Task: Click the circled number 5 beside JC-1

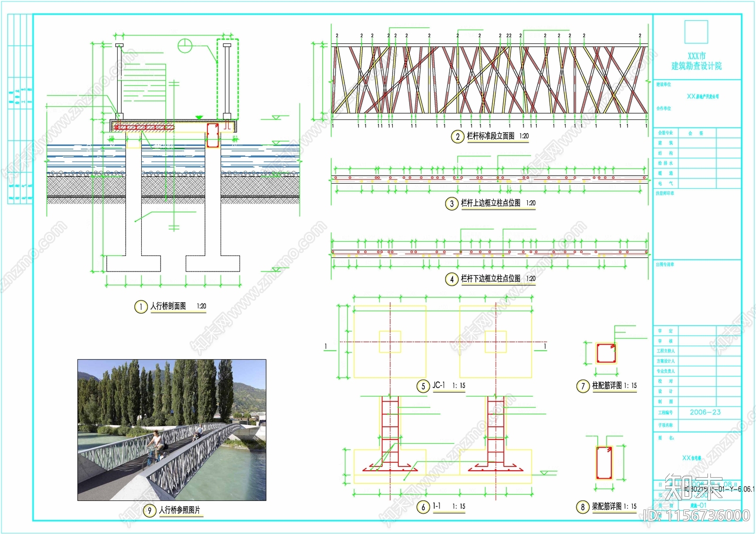Action: (423, 386)
